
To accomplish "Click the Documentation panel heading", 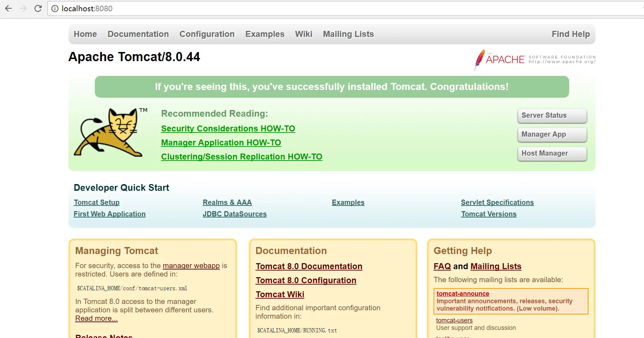I will [x=291, y=251].
